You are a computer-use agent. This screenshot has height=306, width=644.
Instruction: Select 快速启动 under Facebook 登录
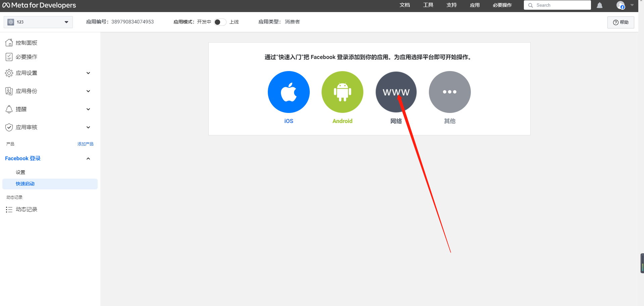50,184
